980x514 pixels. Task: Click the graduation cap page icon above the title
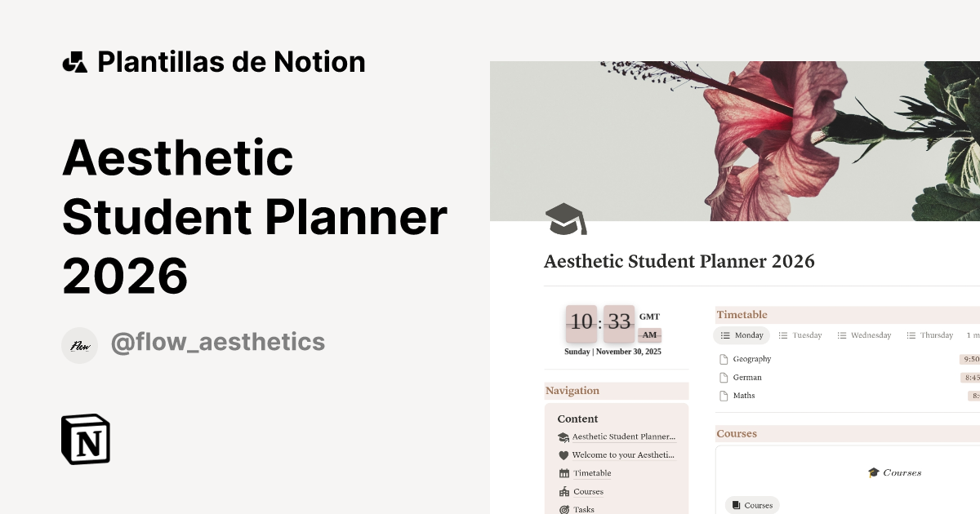click(566, 218)
